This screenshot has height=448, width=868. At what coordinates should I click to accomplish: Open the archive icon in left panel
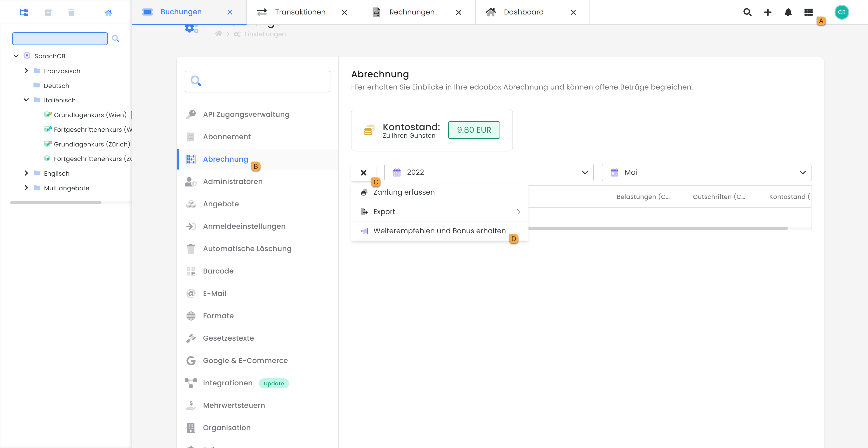48,13
